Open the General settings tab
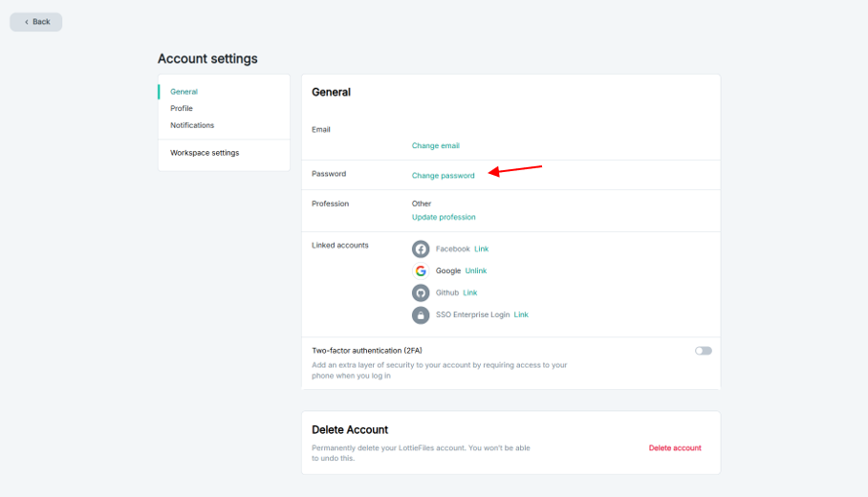 pos(184,92)
